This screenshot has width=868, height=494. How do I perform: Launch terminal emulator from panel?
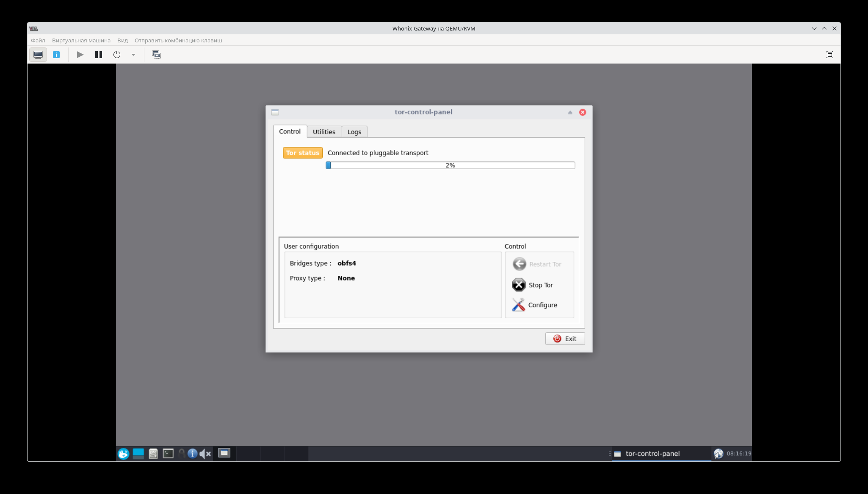pos(168,454)
